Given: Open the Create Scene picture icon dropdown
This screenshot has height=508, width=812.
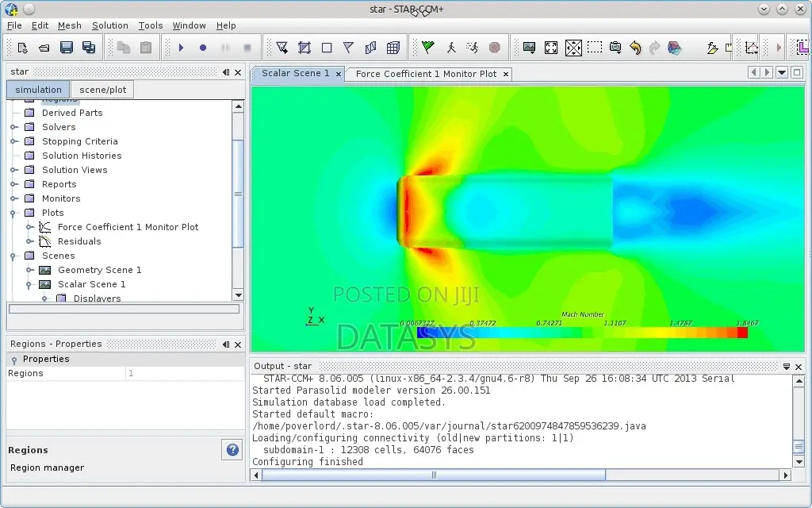Looking at the screenshot, I should [529, 48].
